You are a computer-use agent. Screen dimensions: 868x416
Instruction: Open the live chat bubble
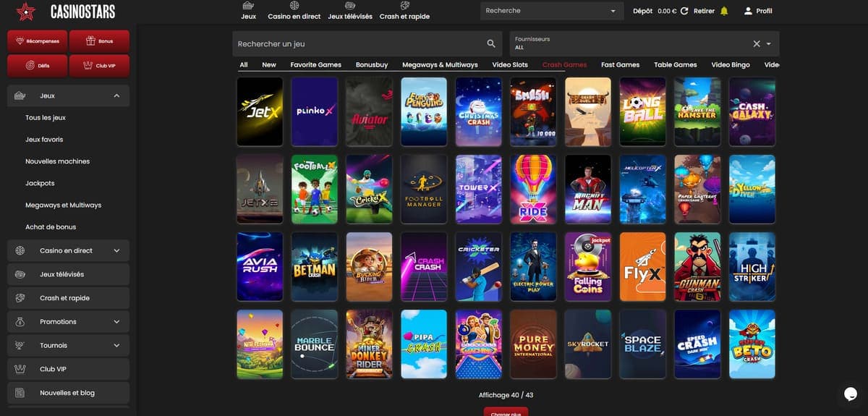850,393
